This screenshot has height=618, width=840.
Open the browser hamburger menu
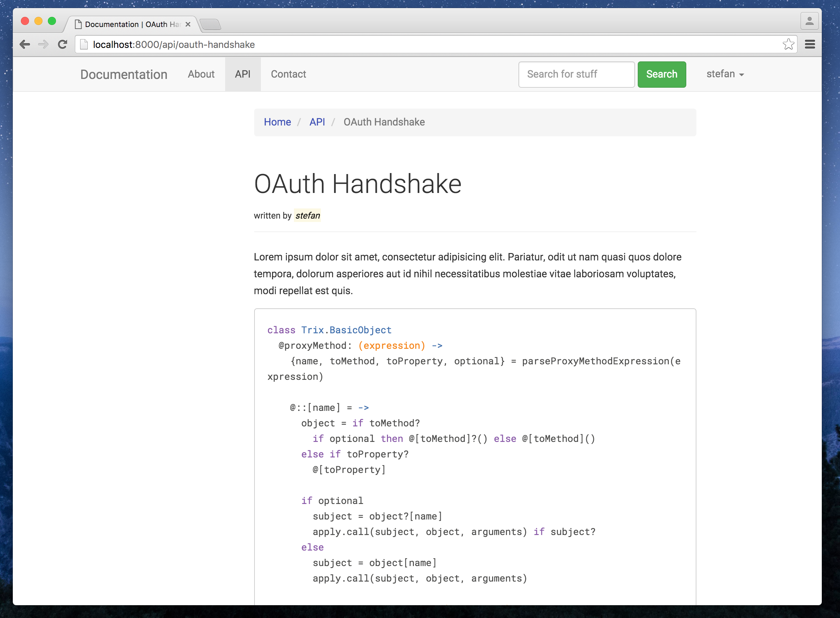coord(810,44)
